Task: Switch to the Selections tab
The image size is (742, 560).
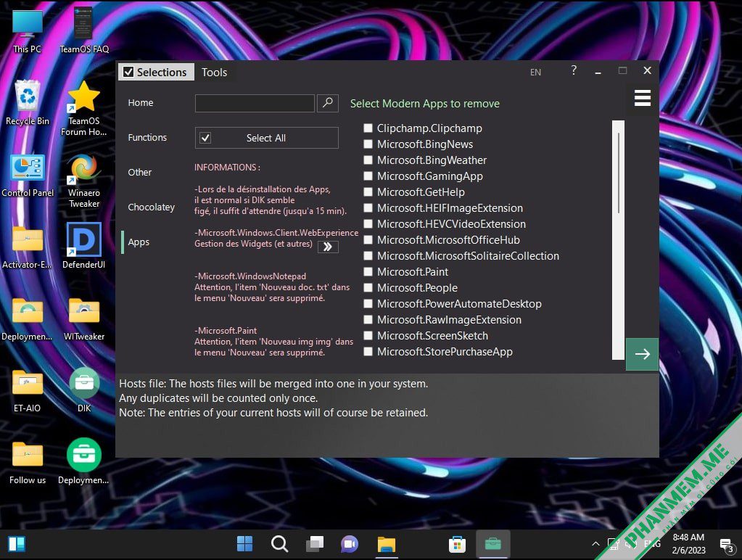Action: (156, 72)
